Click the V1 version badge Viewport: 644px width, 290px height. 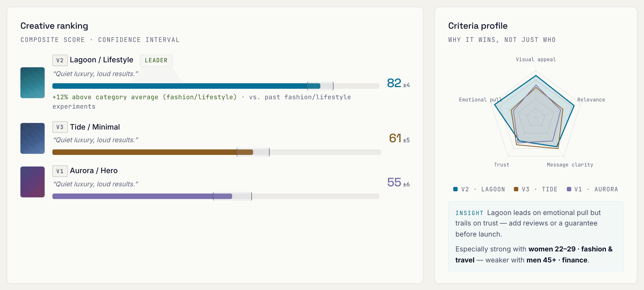[x=60, y=171]
